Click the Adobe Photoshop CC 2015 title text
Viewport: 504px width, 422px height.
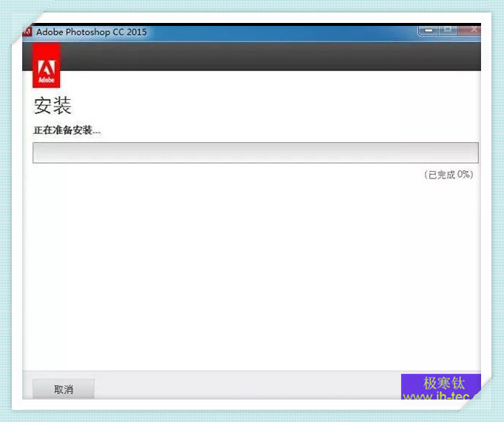pos(91,32)
